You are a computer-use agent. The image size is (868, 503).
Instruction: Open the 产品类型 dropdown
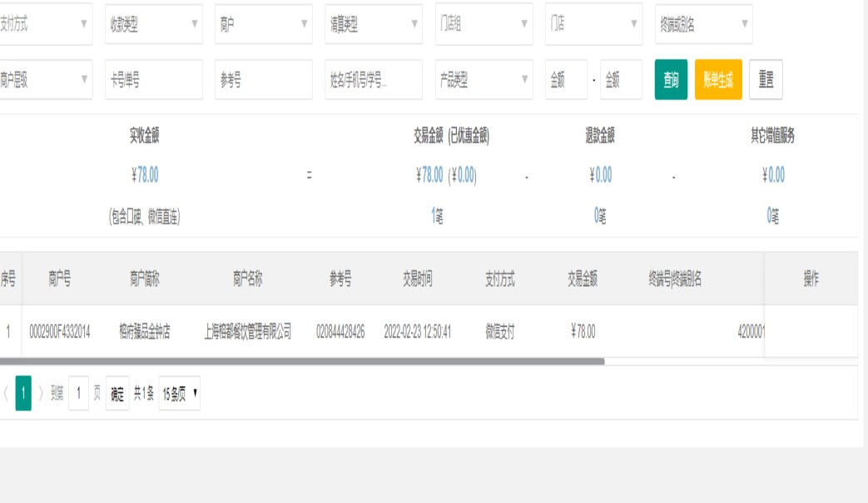(x=484, y=80)
